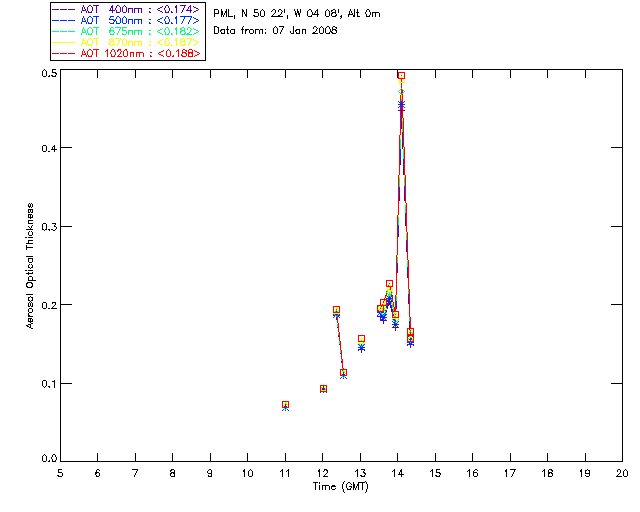Screen dimensions: 640x512
Task: Click the data marker at 11 GMT
Action: click(285, 405)
